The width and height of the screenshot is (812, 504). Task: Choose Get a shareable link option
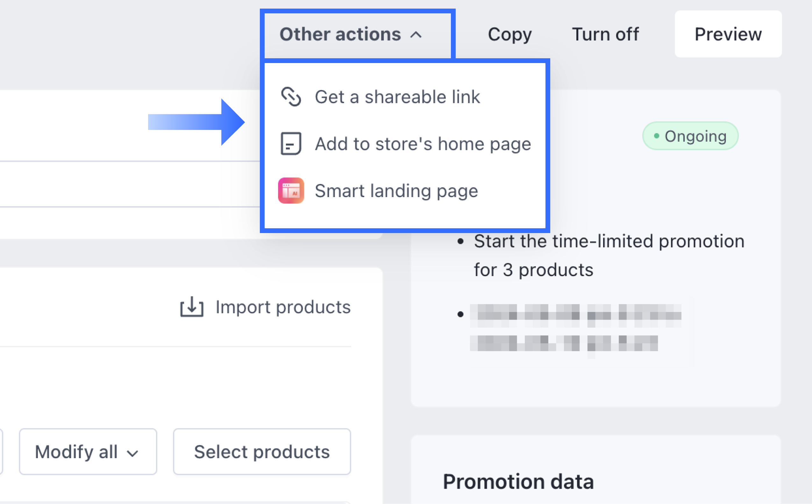point(397,97)
